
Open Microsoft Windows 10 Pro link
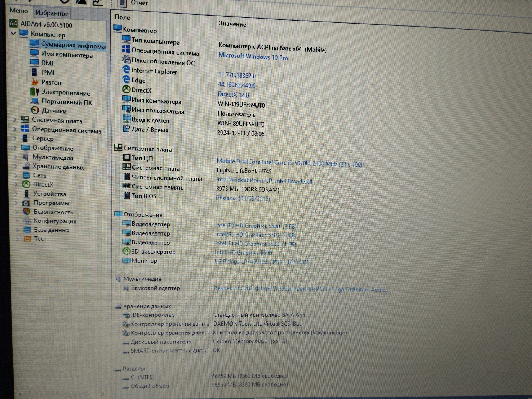pos(253,57)
